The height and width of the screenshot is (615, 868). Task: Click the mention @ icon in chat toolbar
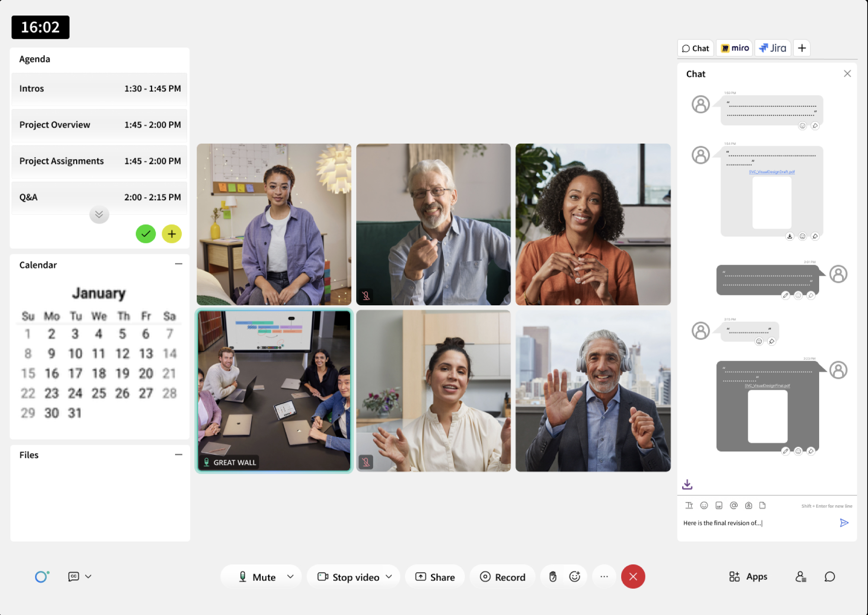(734, 505)
